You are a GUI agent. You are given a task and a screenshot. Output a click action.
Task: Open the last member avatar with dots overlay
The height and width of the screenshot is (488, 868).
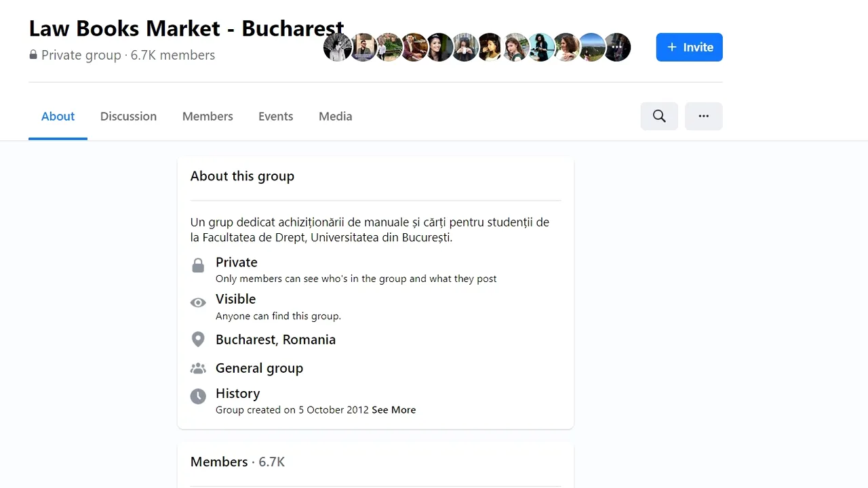pos(617,47)
